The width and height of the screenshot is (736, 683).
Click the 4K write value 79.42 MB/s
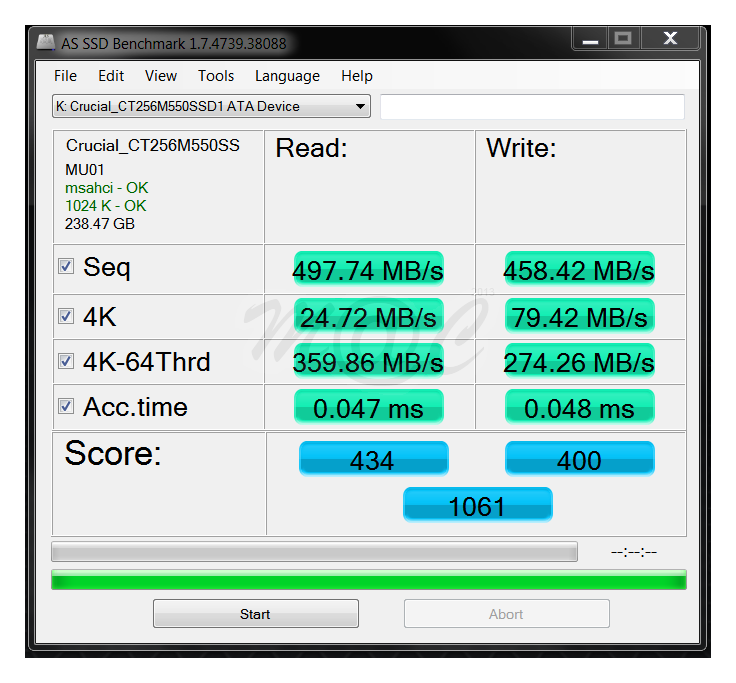coord(579,316)
